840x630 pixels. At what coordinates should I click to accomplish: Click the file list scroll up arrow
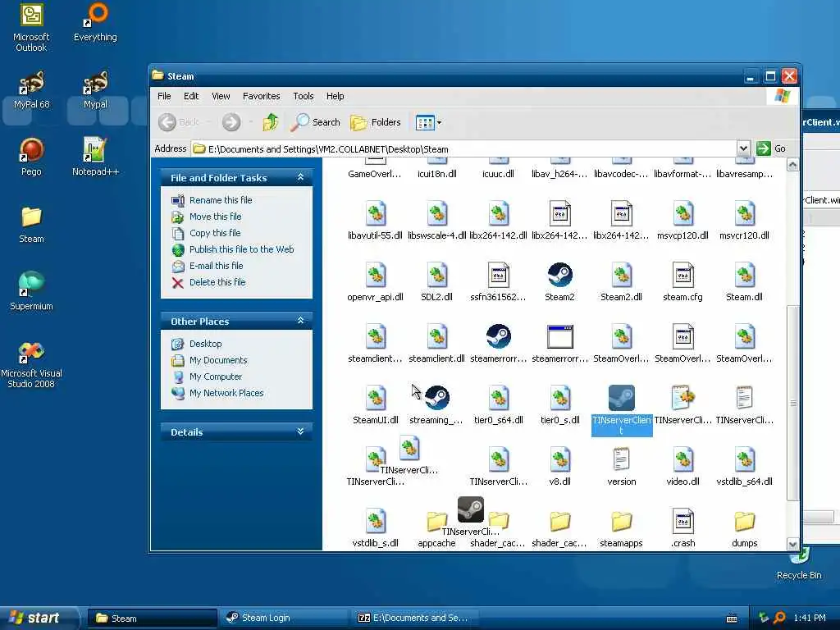[793, 164]
